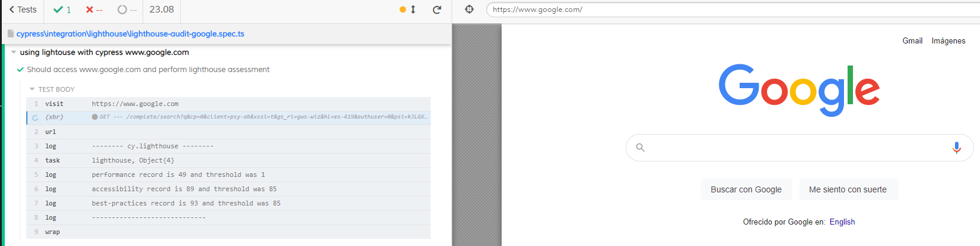Click the passed tests checkmark counter

click(x=62, y=10)
